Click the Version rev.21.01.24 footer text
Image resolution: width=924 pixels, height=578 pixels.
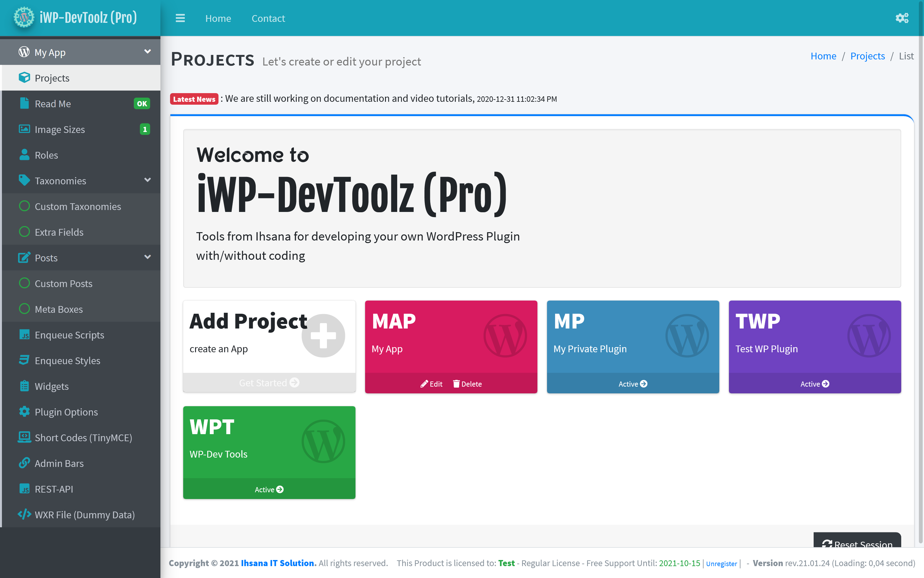click(x=791, y=563)
